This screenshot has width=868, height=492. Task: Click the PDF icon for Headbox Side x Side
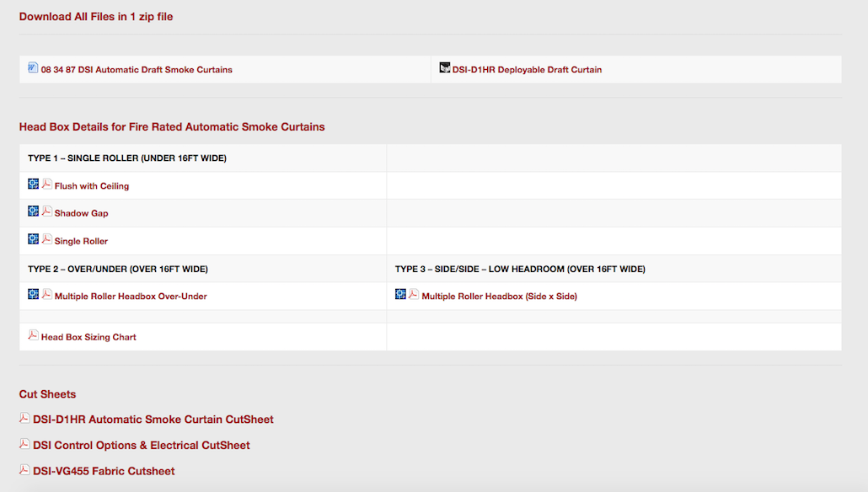(414, 295)
